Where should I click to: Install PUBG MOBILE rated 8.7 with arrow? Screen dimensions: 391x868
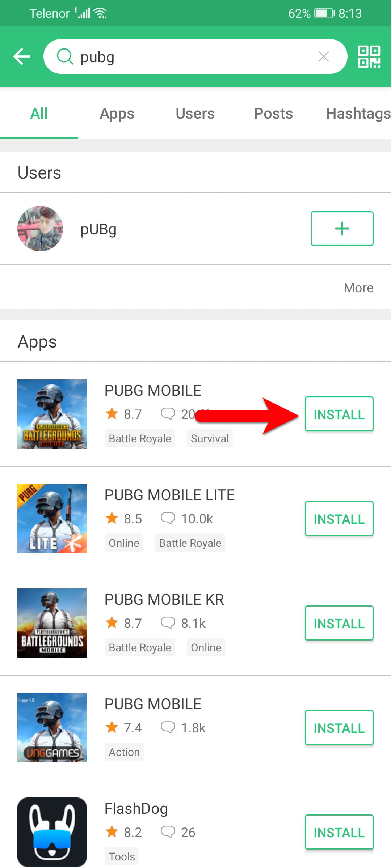[339, 414]
